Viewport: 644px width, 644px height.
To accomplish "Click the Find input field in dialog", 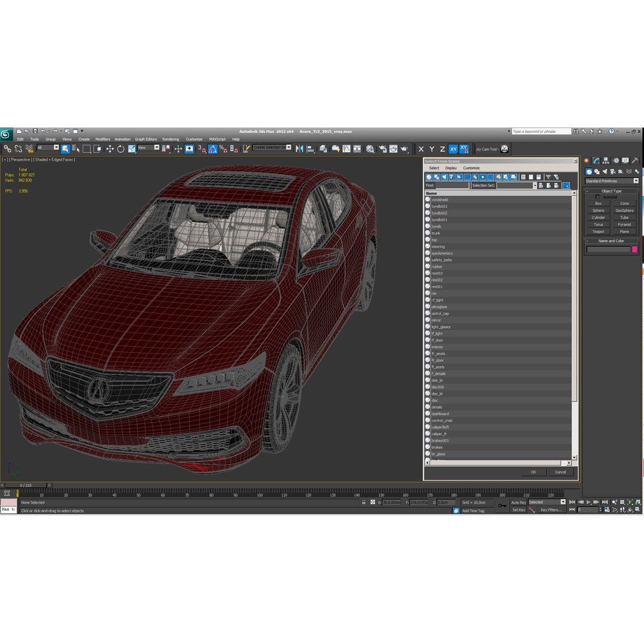I will pos(452,185).
